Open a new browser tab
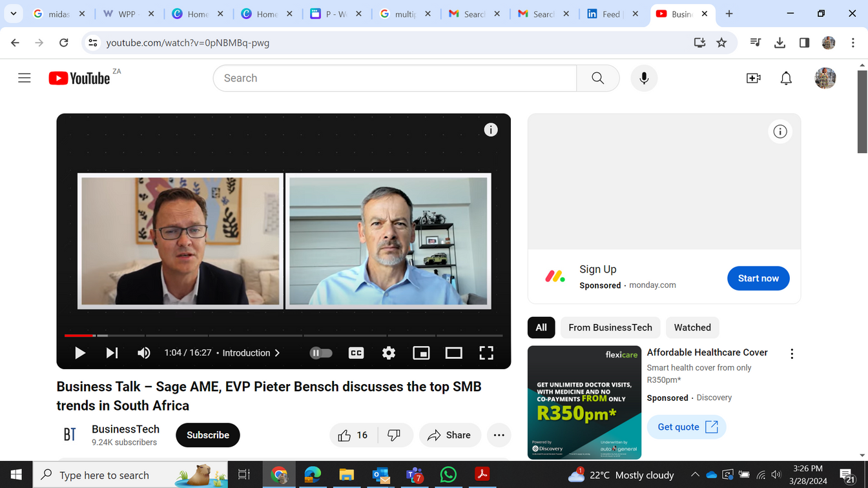Image resolution: width=868 pixels, height=488 pixels. coord(729,14)
